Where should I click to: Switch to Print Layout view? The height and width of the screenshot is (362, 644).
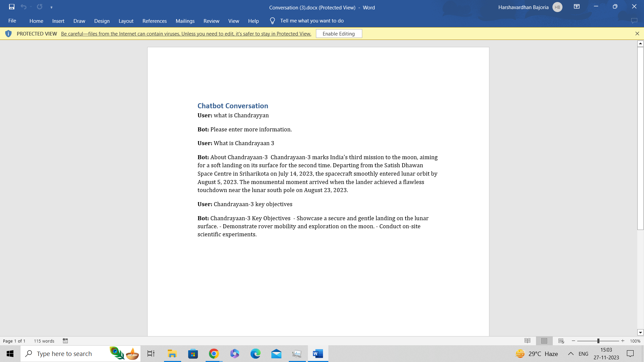[544, 341]
